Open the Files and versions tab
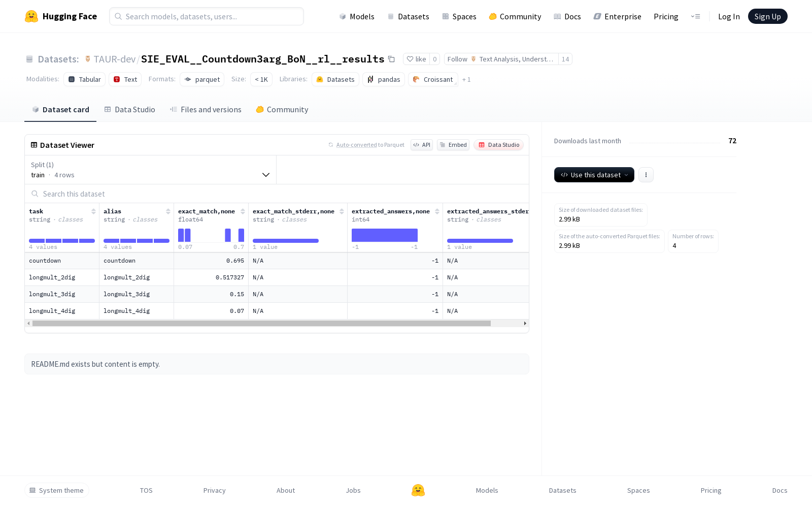Viewport: 812px width, 508px height. [206, 110]
